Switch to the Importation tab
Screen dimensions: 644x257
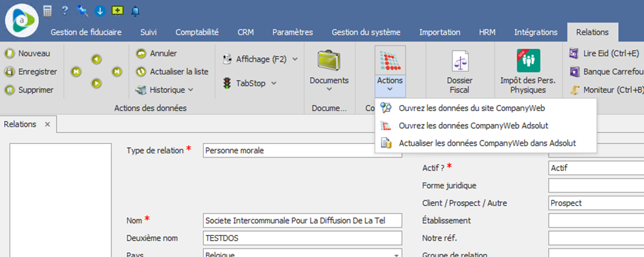[440, 32]
